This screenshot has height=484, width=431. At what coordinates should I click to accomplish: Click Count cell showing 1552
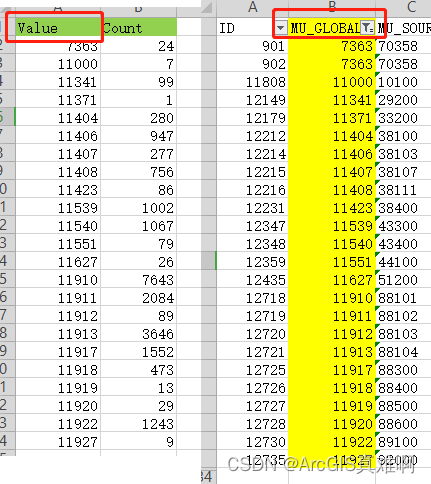tap(139, 352)
